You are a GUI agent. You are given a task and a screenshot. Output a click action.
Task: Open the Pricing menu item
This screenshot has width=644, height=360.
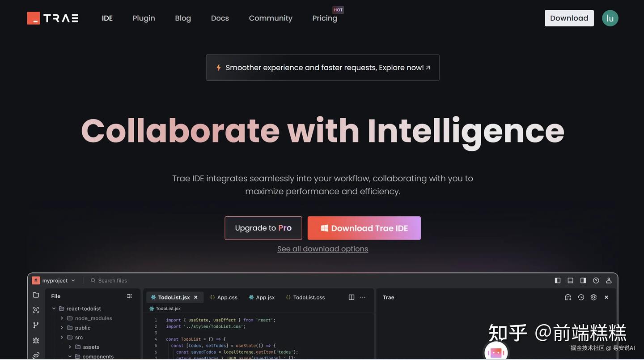click(x=325, y=18)
